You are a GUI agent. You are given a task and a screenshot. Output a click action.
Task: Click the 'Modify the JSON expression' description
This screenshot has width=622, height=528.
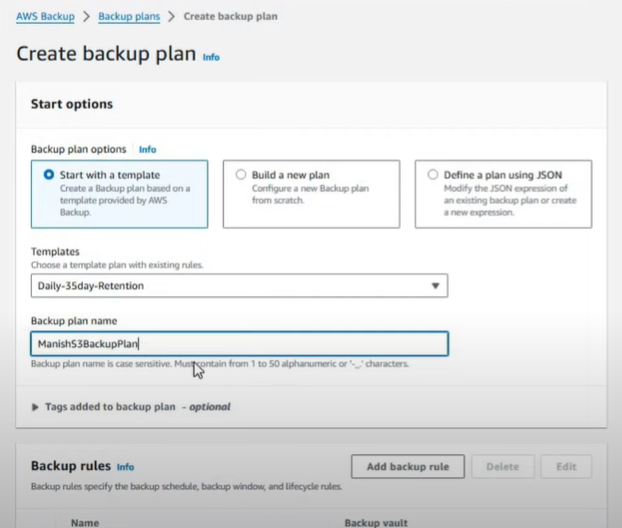tap(510, 200)
